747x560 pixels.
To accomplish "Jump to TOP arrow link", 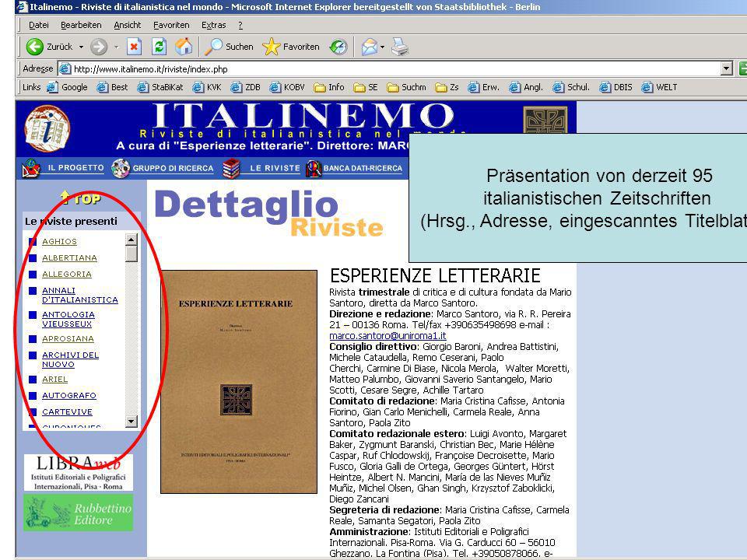I will point(80,198).
